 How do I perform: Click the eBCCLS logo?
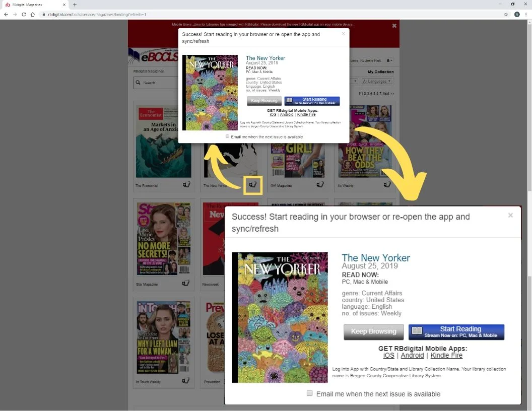click(x=153, y=55)
